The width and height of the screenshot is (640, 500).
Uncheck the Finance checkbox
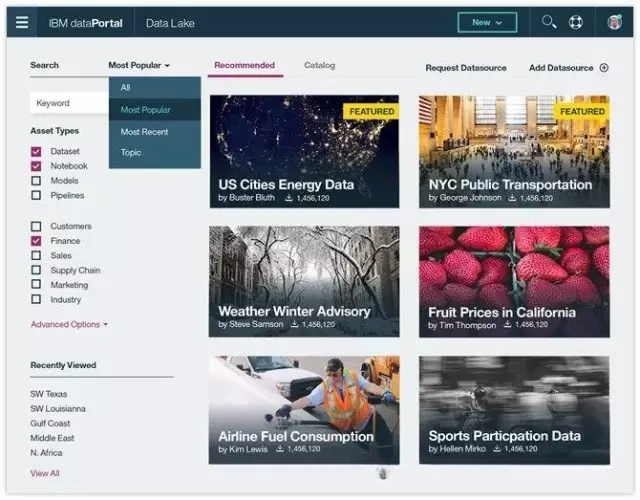(36, 241)
